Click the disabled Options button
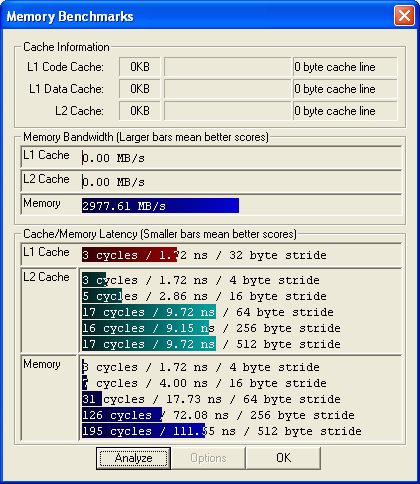The height and width of the screenshot is (484, 420). tap(208, 458)
